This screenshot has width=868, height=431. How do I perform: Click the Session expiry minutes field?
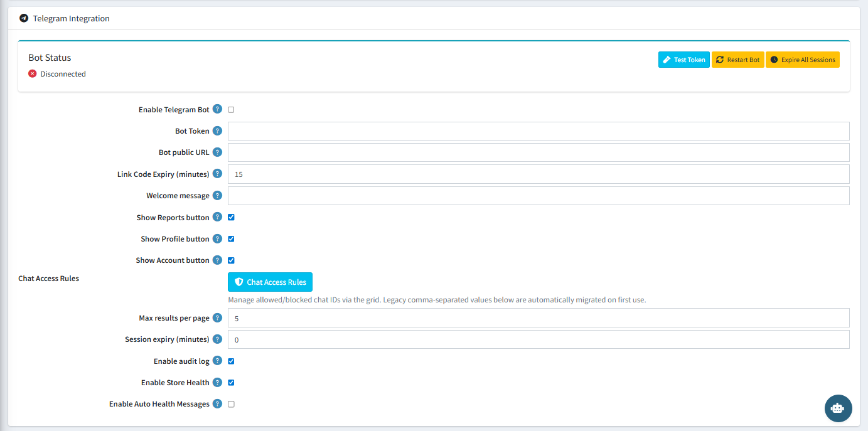(538, 339)
